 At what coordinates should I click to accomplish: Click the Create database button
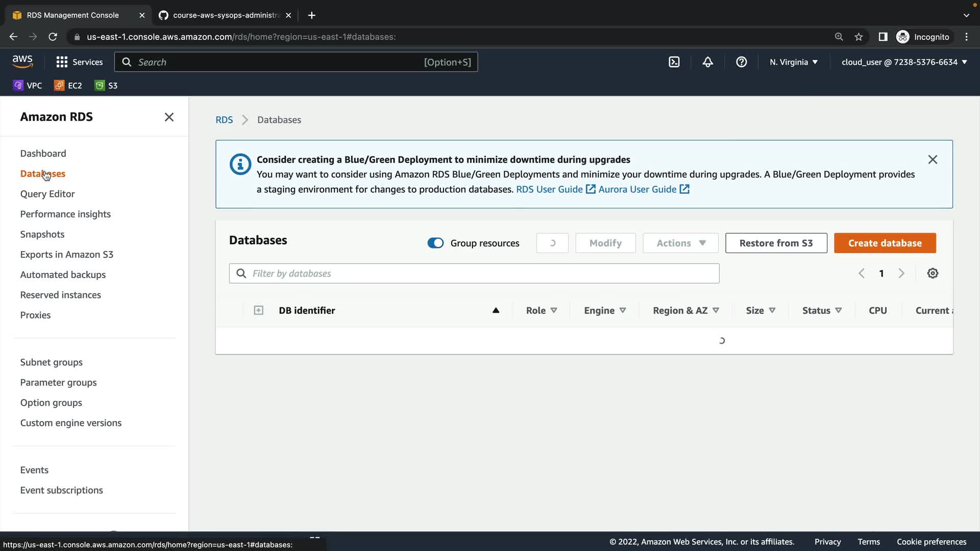click(885, 243)
